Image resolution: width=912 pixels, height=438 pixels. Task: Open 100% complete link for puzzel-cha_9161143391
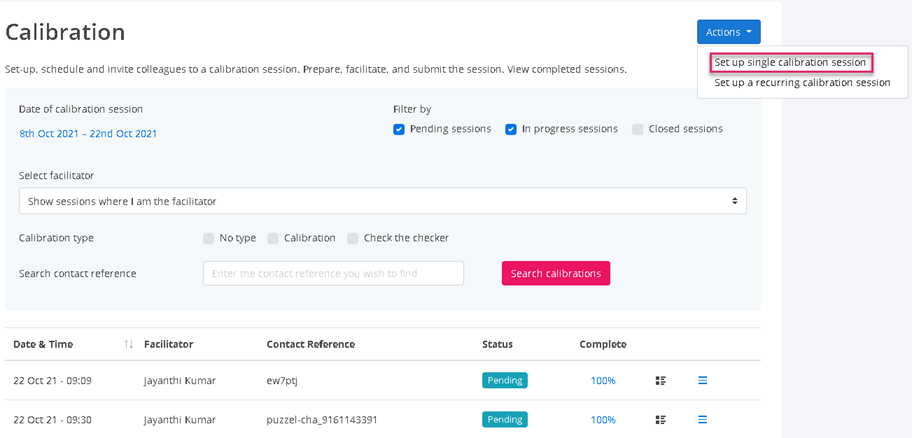pos(603,420)
